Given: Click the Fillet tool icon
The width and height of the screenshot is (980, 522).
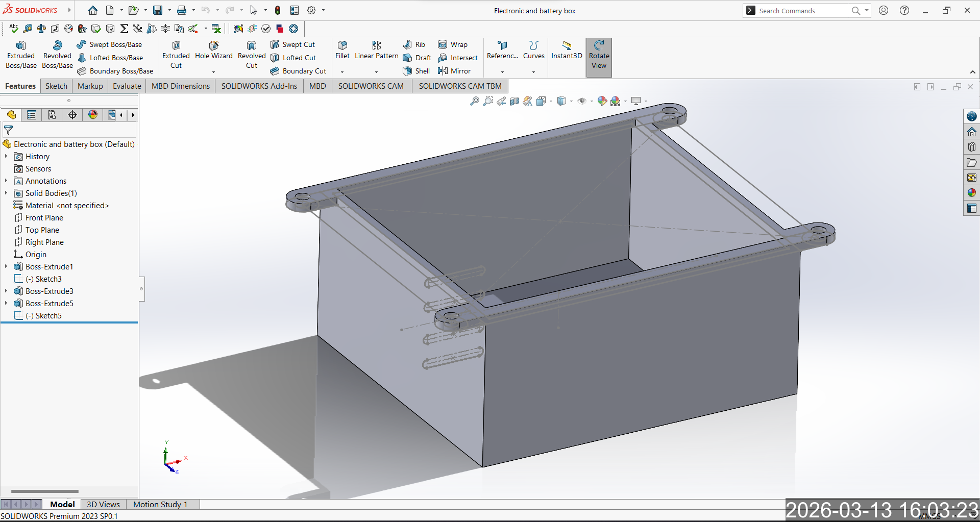Looking at the screenshot, I should pos(342,45).
